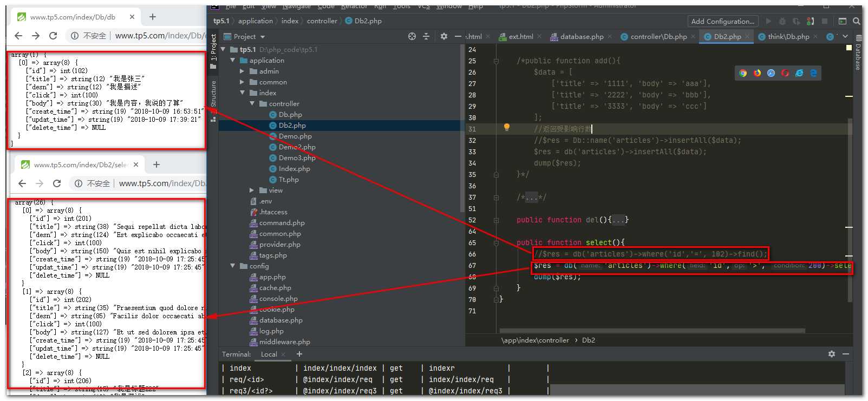Image resolution: width=868 pixels, height=401 pixels.
Task: Click the green Run button
Action: [768, 21]
